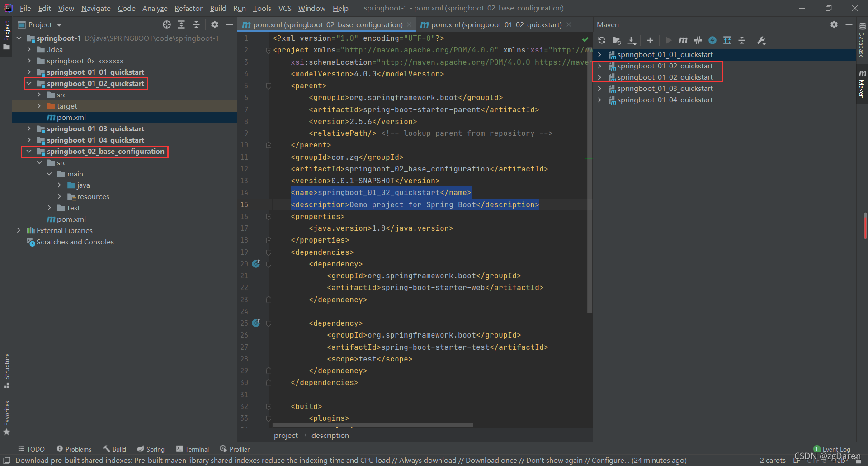Image resolution: width=868 pixels, height=466 pixels.
Task: Toggle Maven offline mode lightning icon
Action: 712,41
